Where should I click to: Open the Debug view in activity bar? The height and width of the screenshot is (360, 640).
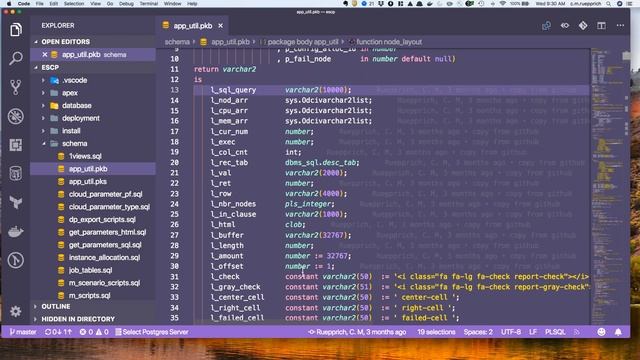pyautogui.click(x=16, y=116)
